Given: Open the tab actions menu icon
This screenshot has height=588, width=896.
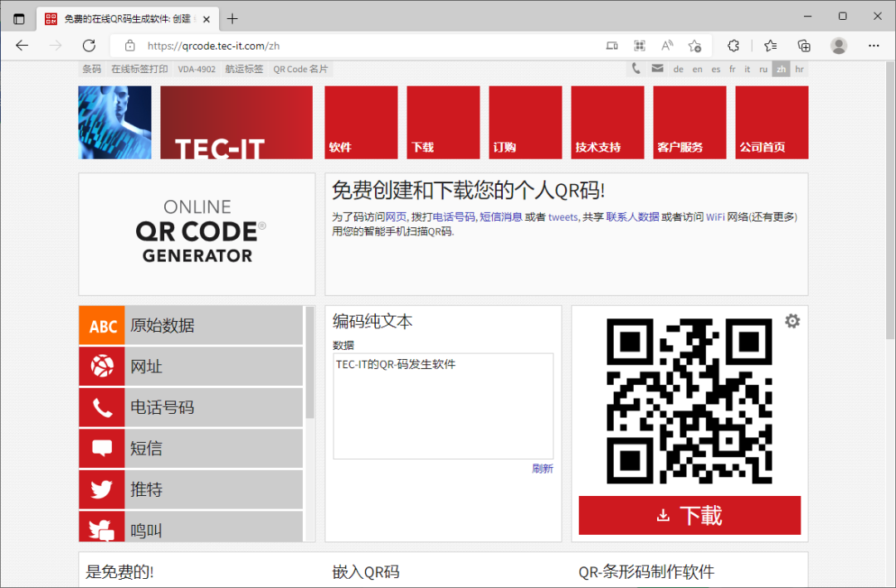Looking at the screenshot, I should [19, 19].
